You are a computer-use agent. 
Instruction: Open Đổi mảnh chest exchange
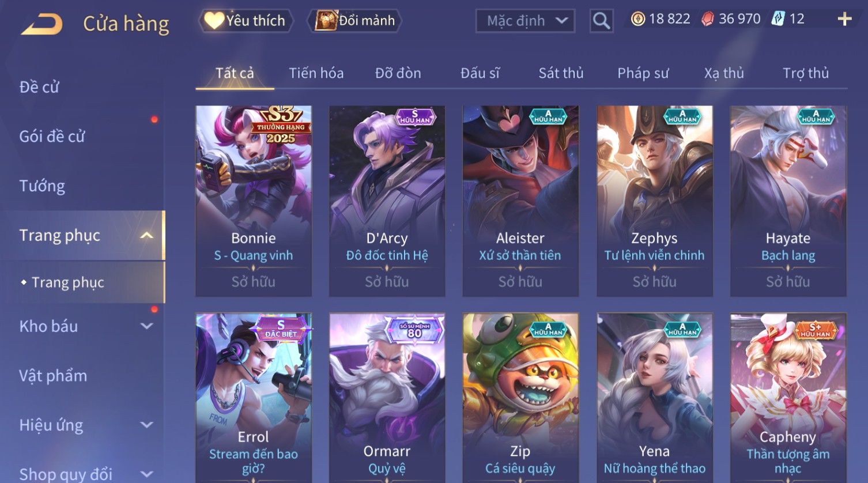[355, 21]
